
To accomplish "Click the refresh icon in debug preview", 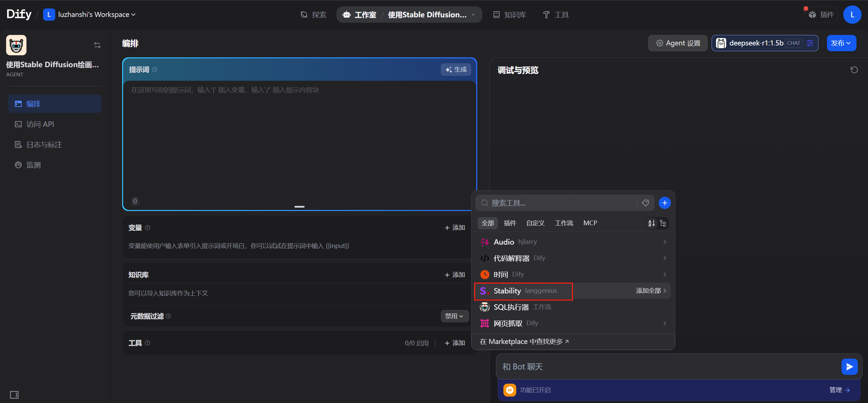I will (x=854, y=70).
